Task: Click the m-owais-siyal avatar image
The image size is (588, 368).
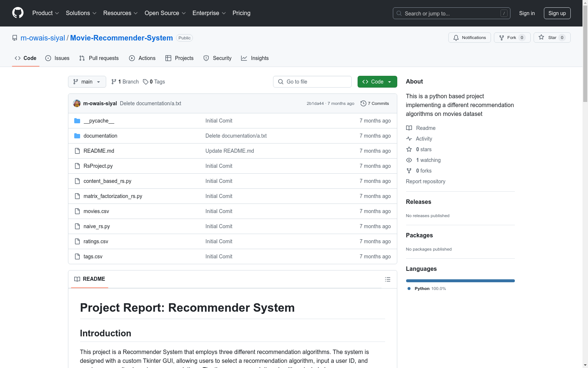Action: point(77,103)
